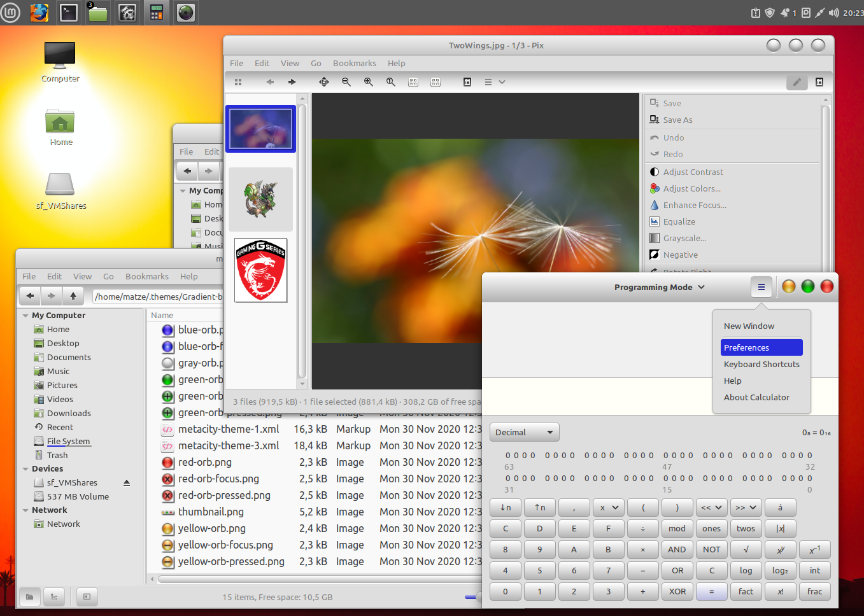The width and height of the screenshot is (864, 616).
Task: Click the fact button in calculator
Action: click(746, 591)
